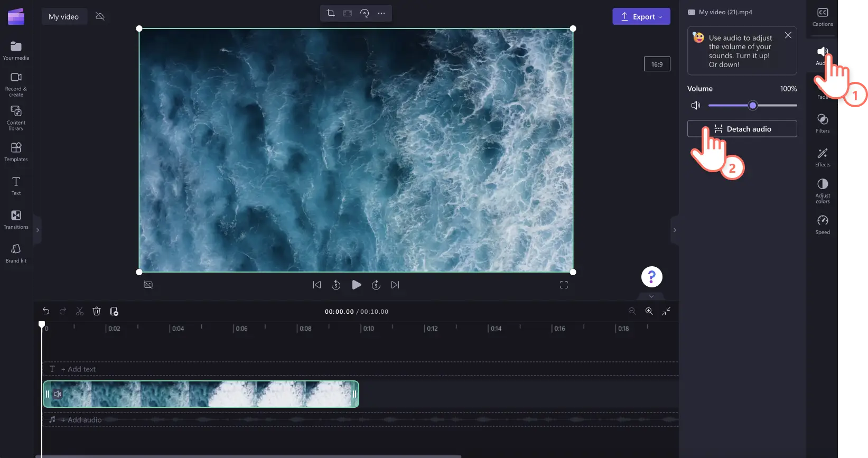Open Templates panel
The image size is (868, 458).
click(x=16, y=152)
